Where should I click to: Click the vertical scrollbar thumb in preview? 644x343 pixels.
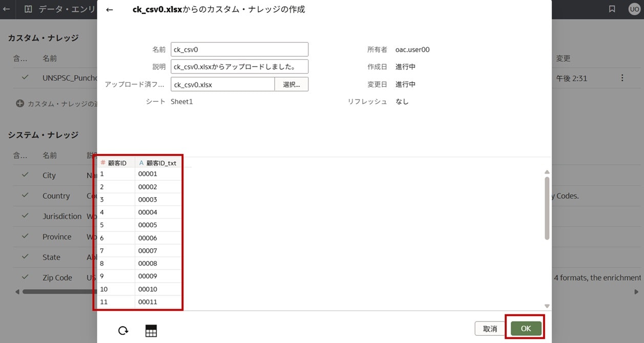click(x=547, y=208)
